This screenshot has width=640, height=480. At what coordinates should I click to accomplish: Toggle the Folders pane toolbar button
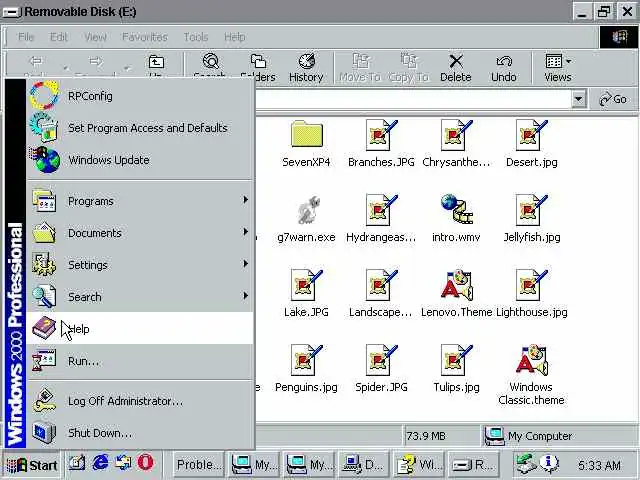point(258,68)
